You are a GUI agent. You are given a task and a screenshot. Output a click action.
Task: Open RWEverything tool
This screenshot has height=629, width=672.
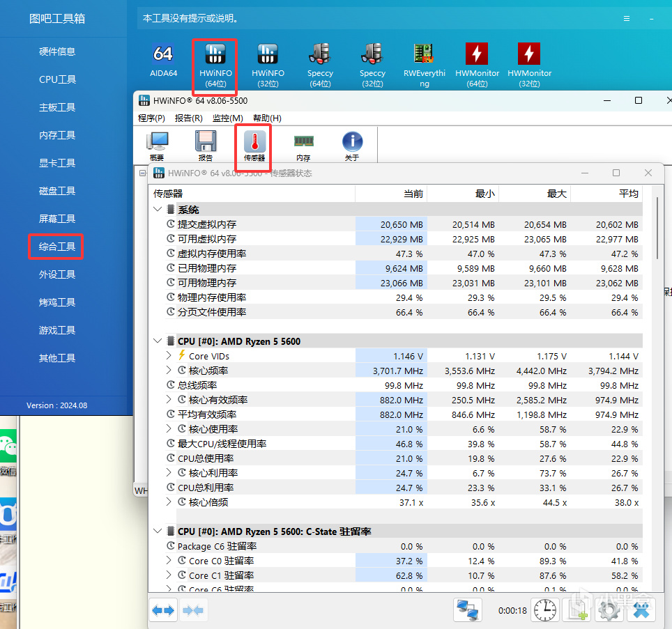pyautogui.click(x=425, y=65)
